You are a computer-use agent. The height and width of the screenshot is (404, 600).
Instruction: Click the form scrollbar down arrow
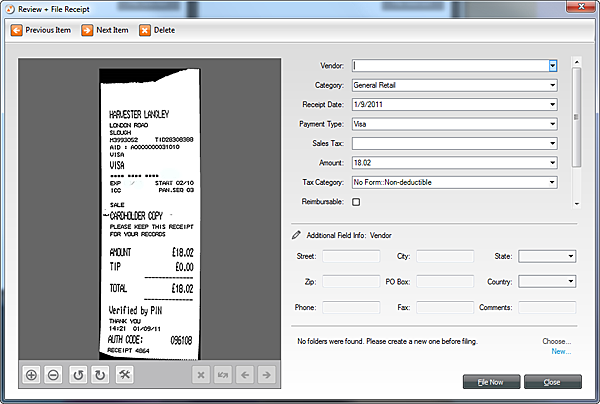(x=577, y=204)
